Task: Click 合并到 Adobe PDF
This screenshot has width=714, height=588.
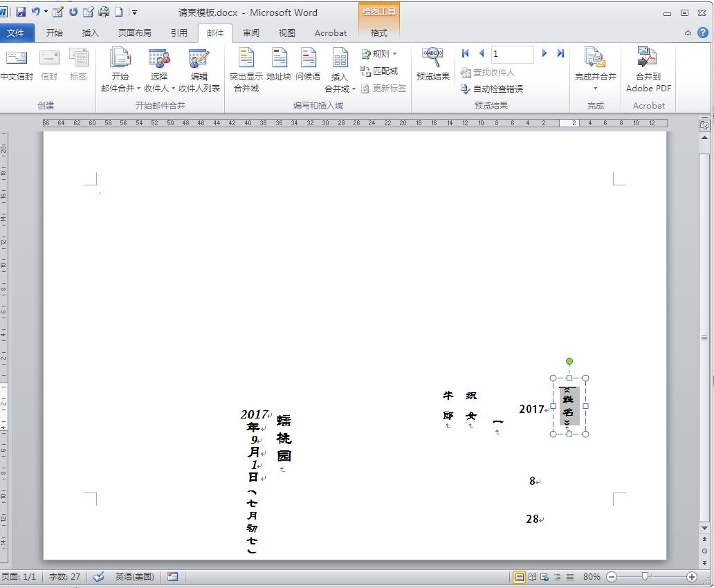Action: 648,71
